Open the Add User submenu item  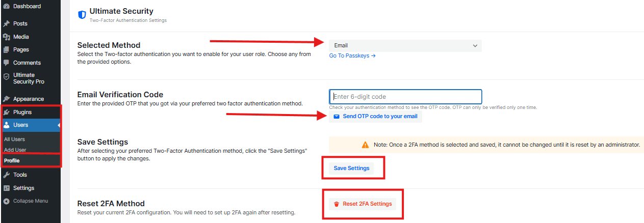[15, 150]
